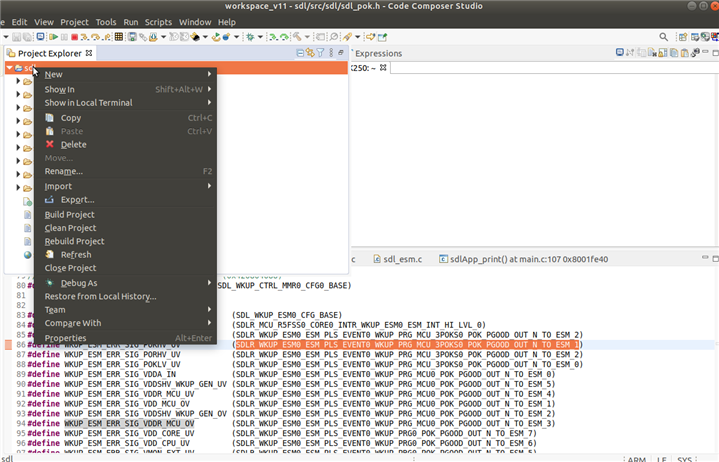
Task: Click the yellow arrow icon in main toolbar
Action: [x=370, y=37]
